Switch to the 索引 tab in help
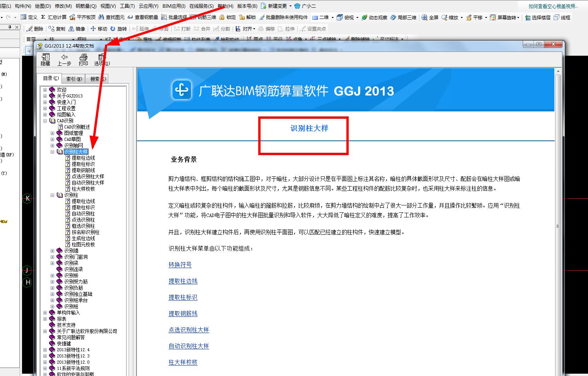Image resolution: width=588 pixels, height=376 pixels. point(74,79)
